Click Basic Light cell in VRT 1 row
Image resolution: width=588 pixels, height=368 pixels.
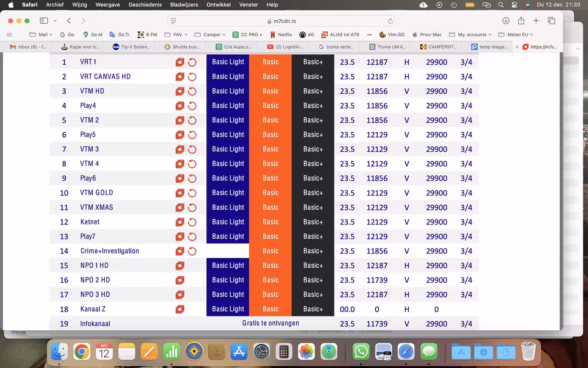pyautogui.click(x=228, y=62)
